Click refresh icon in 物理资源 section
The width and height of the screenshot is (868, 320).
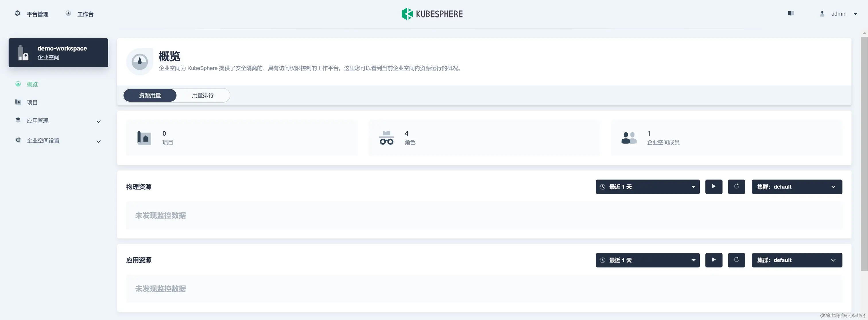pyautogui.click(x=736, y=186)
